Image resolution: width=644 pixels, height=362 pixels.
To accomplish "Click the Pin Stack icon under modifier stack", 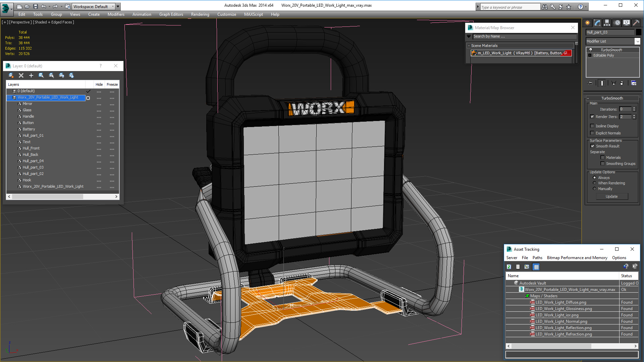I will [590, 83].
